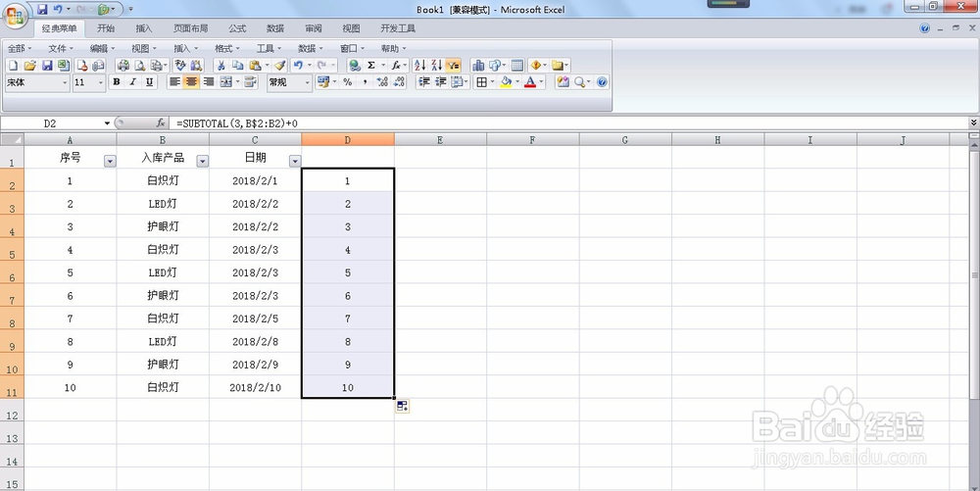
Task: Open the 格式 classic menu
Action: tap(226, 48)
